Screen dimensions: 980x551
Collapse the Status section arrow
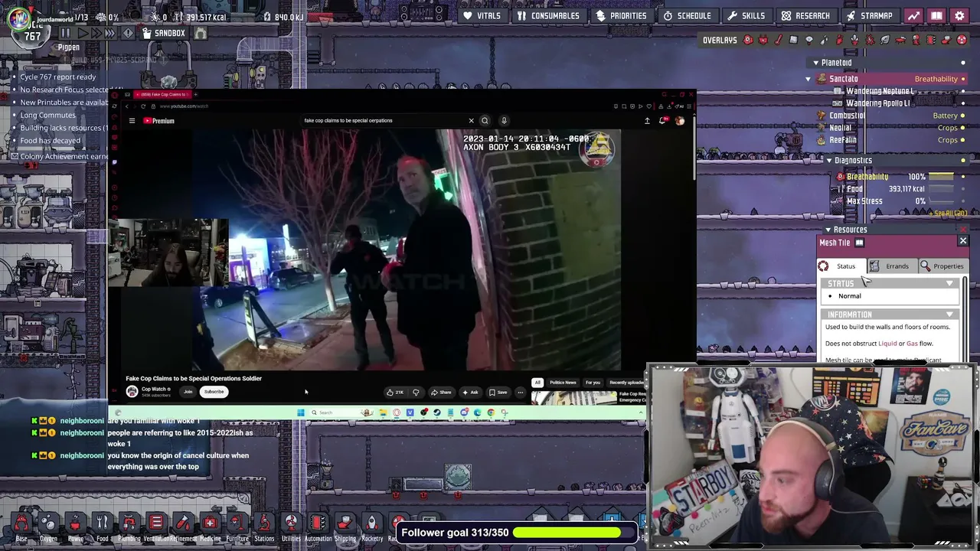coord(949,284)
